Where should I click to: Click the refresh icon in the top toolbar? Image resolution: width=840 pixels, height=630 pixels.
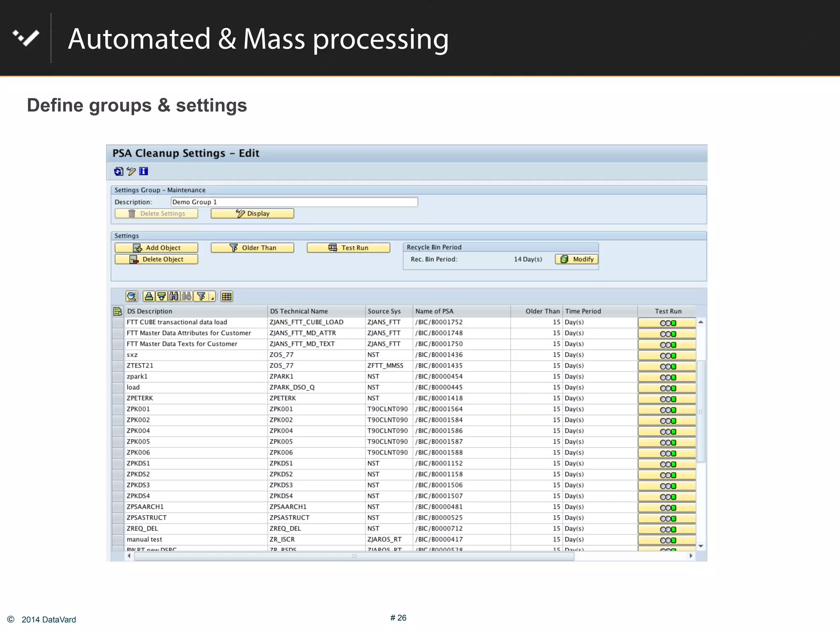tap(119, 171)
